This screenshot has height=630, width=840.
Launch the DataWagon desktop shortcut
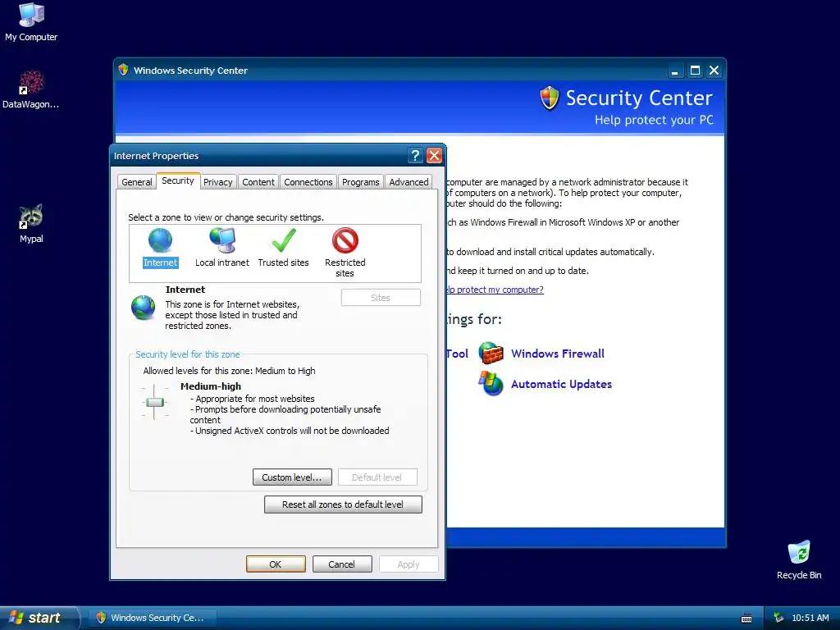click(x=31, y=82)
